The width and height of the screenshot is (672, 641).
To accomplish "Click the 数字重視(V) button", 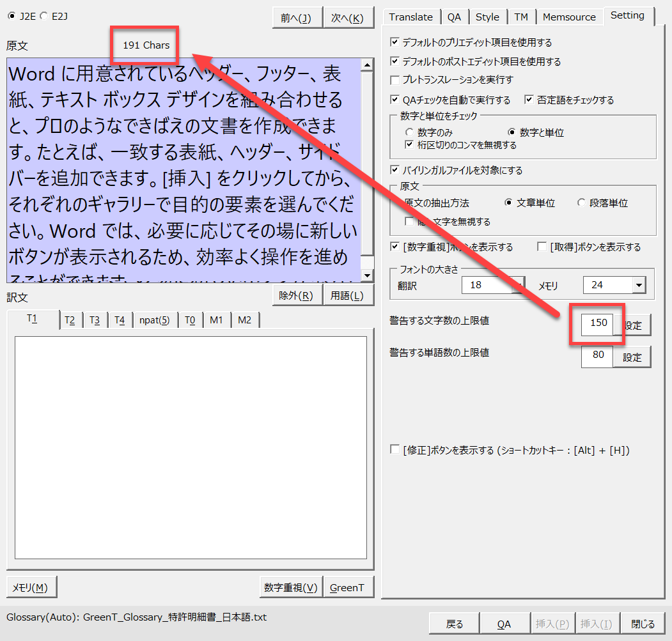I will pyautogui.click(x=291, y=587).
